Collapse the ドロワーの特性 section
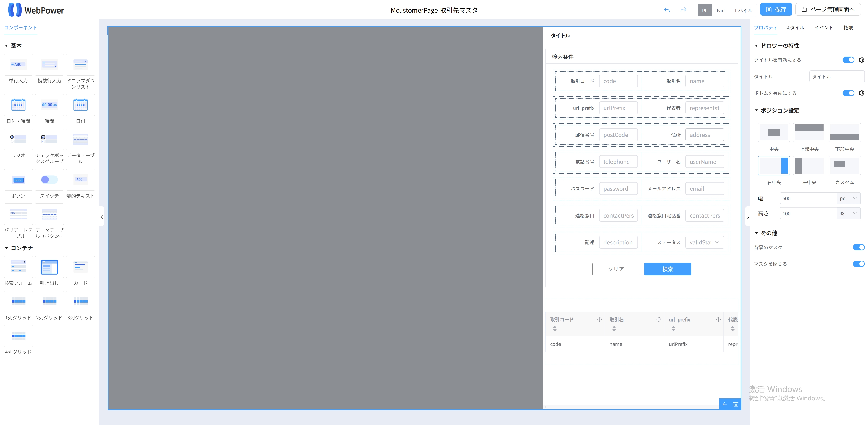868x425 pixels. (x=756, y=46)
